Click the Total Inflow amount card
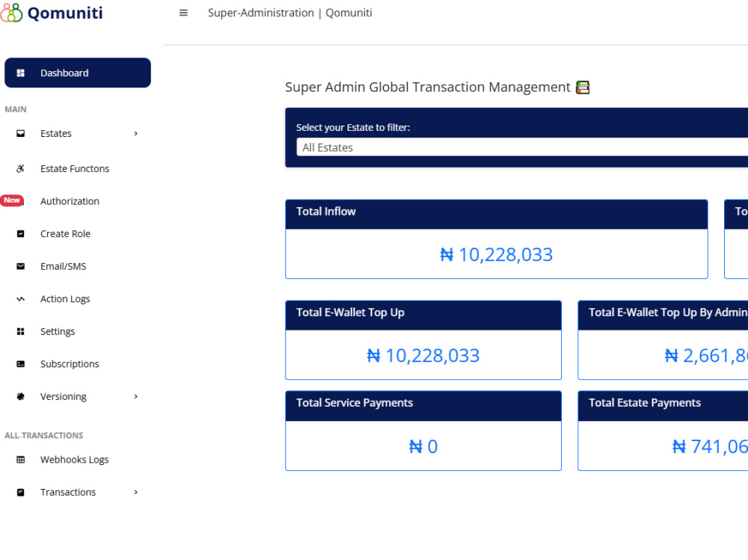 coord(496,239)
